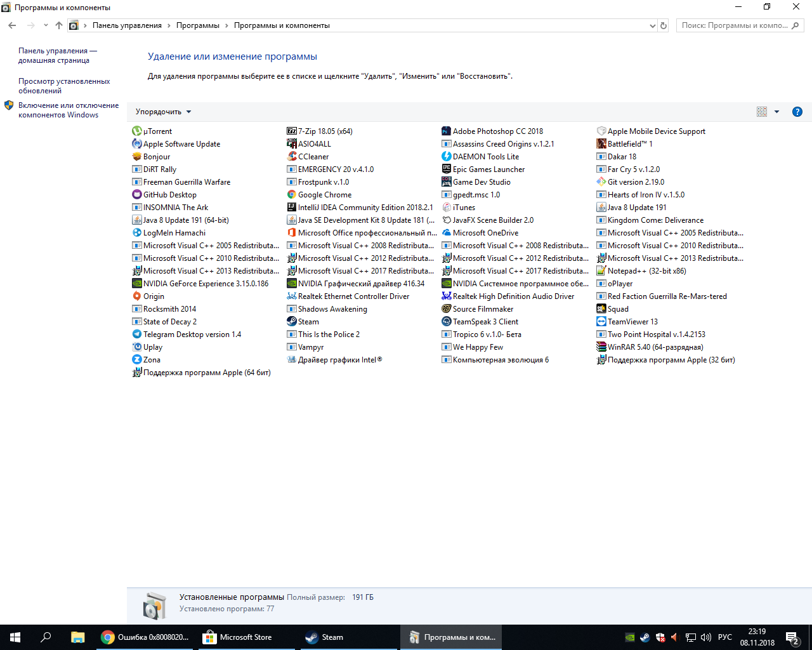The height and width of the screenshot is (650, 812).
Task: Click the volume icon in system tray
Action: coord(706,637)
